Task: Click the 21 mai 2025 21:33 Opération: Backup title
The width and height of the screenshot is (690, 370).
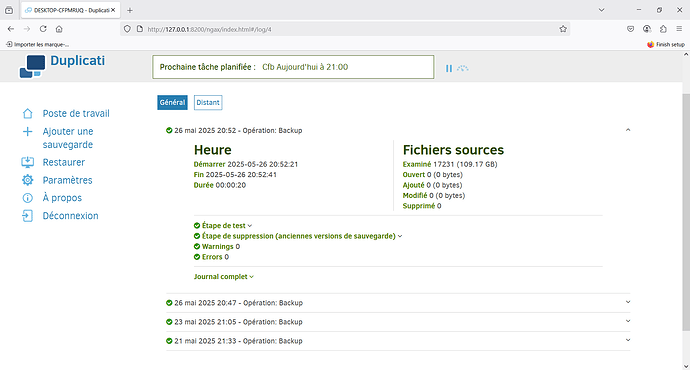Action: pyautogui.click(x=239, y=341)
